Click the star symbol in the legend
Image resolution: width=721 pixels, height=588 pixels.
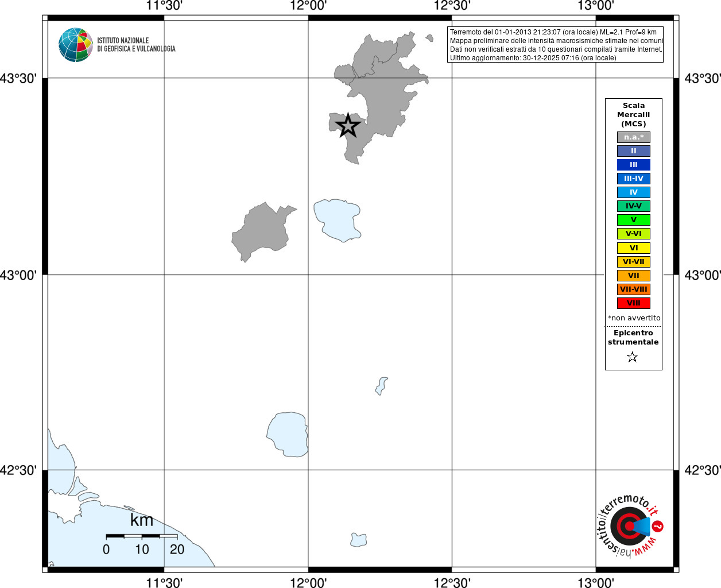tap(633, 357)
